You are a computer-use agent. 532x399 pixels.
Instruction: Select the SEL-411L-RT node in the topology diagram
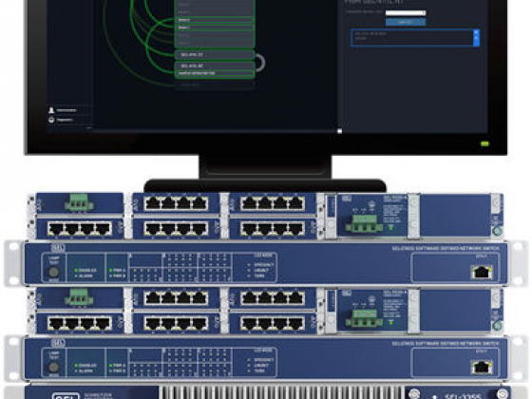pos(215,55)
